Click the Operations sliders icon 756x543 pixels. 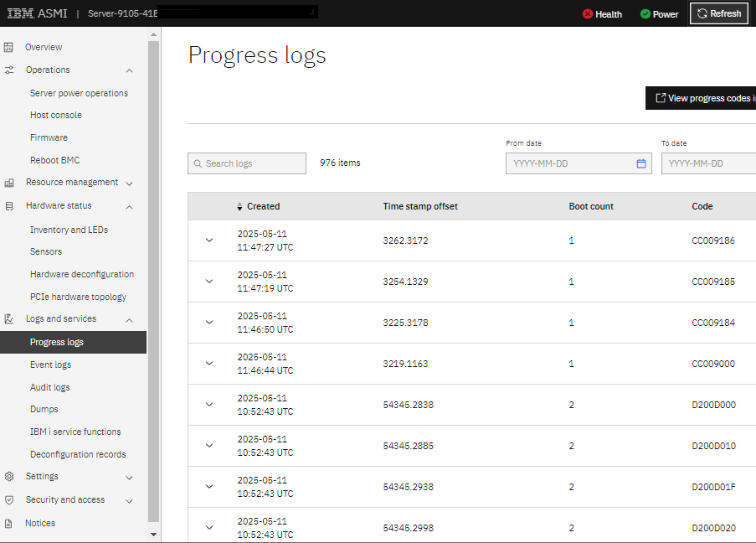pos(9,70)
